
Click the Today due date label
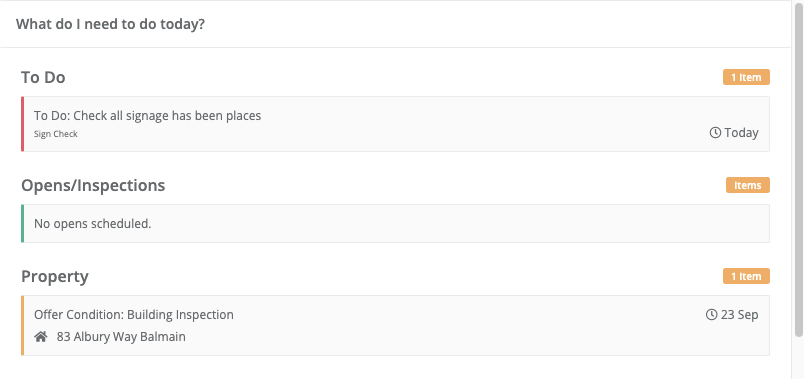click(x=741, y=133)
